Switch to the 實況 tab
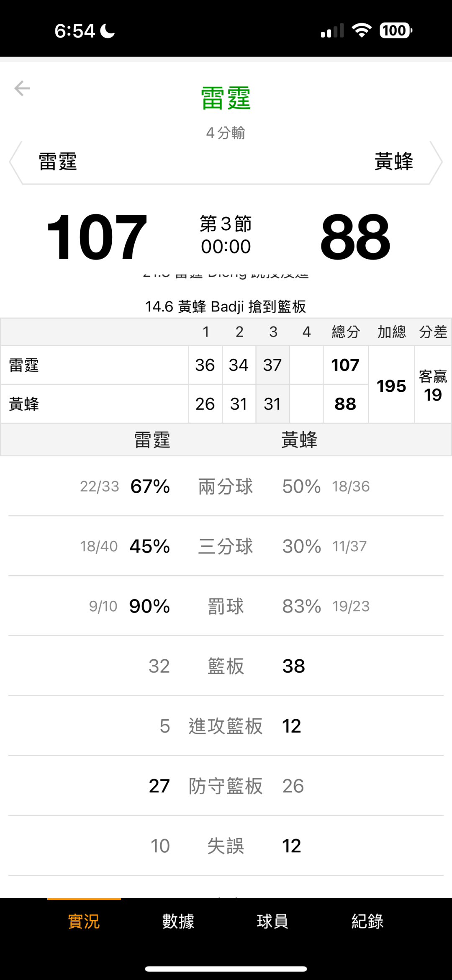Viewport: 452px width, 980px height. [x=84, y=921]
